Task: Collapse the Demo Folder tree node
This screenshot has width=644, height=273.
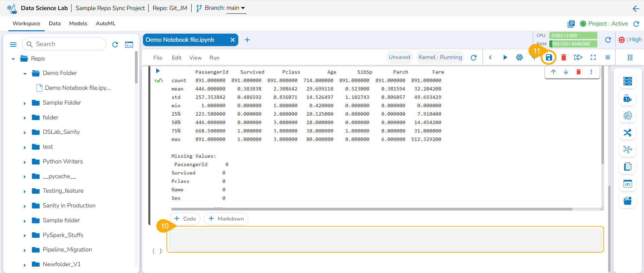Action: tap(25, 74)
